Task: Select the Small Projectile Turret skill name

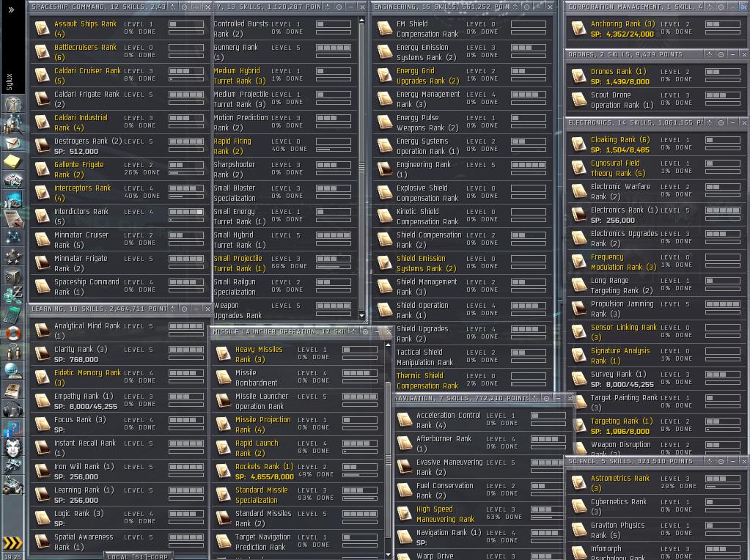Action: point(240,263)
